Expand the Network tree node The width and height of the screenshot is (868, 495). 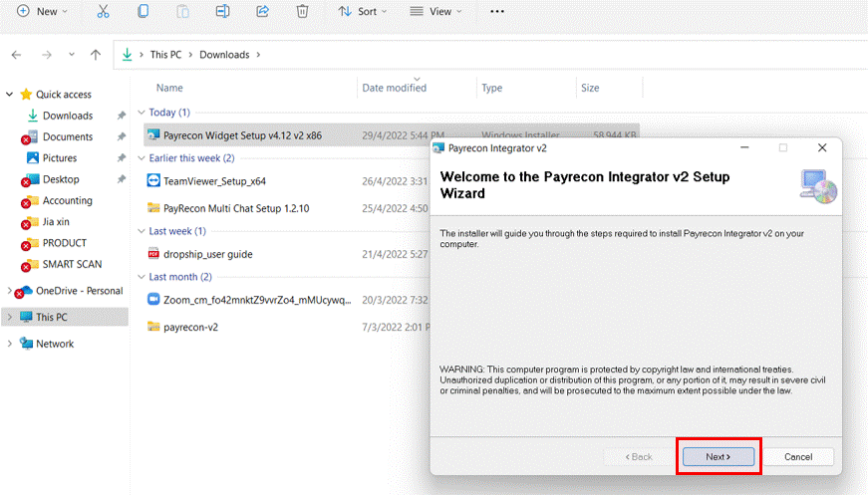click(9, 344)
